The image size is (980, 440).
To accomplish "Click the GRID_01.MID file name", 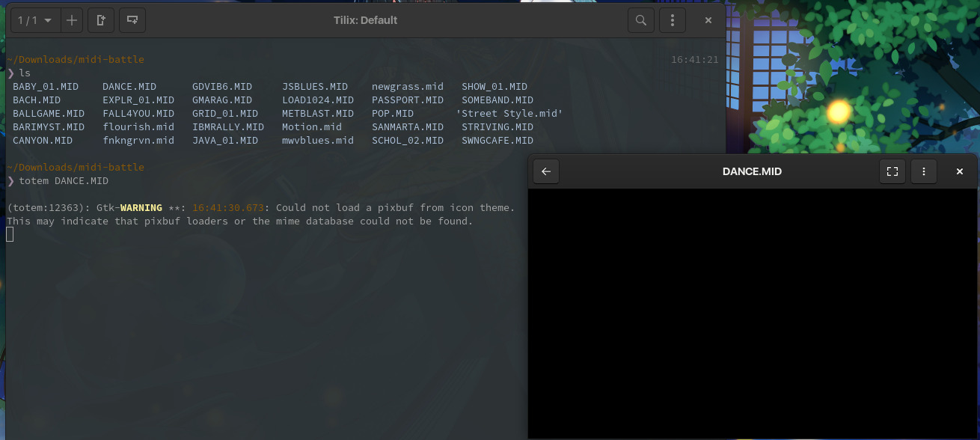I will coord(225,114).
